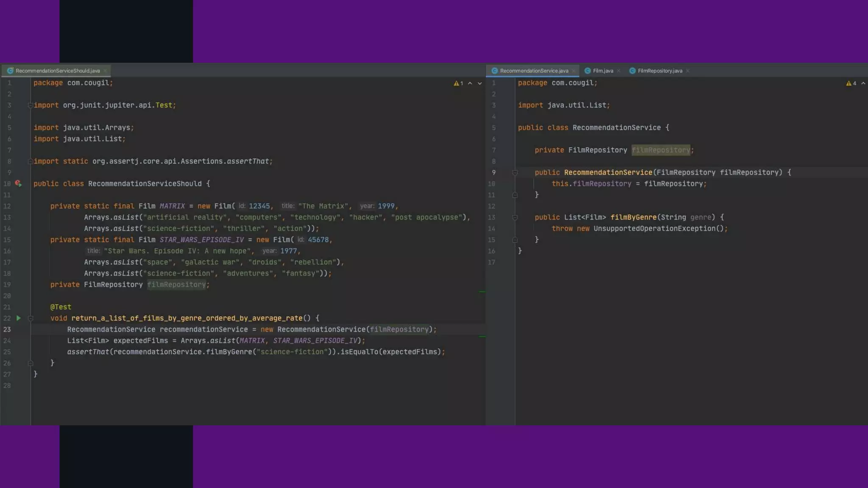The width and height of the screenshot is (868, 488).
Task: Close the Film.java tab
Action: [619, 71]
